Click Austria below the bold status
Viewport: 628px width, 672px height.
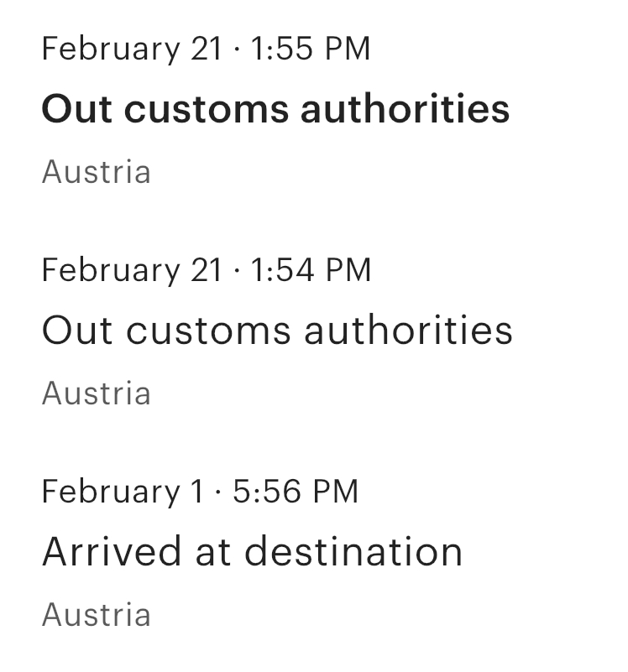click(96, 172)
